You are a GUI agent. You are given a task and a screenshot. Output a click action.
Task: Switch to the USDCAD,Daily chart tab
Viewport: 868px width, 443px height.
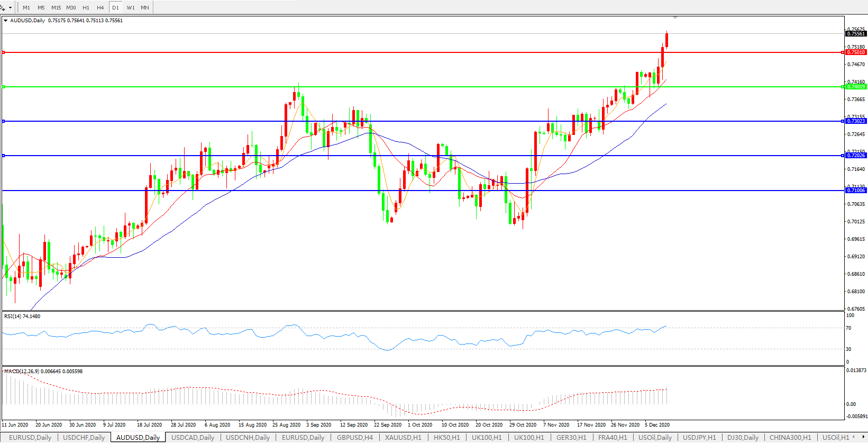(193, 437)
